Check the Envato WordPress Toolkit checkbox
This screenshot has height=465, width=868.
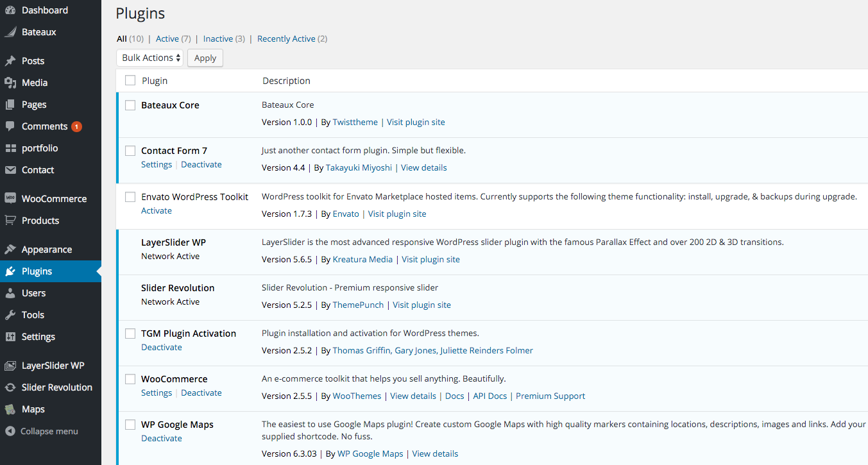pos(130,197)
